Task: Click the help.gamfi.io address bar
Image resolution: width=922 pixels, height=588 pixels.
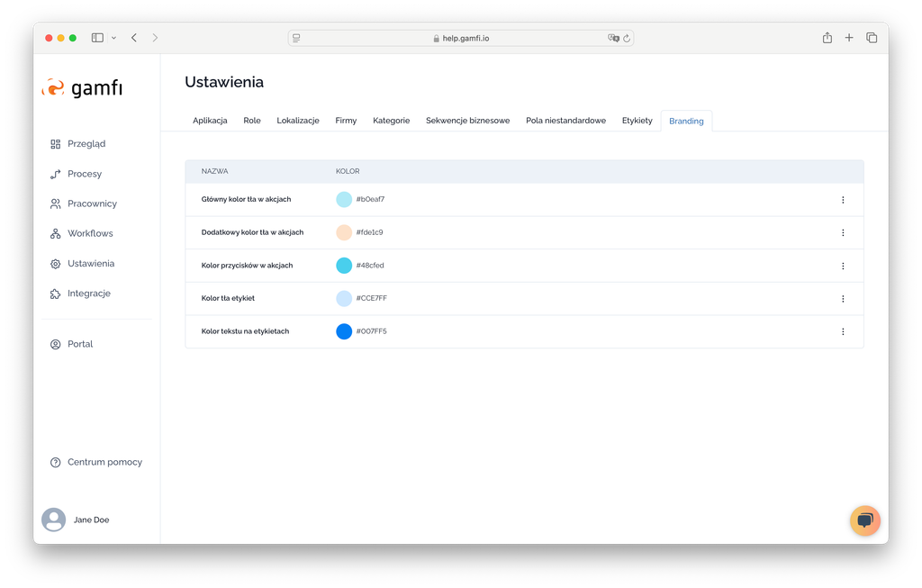Action: point(461,38)
